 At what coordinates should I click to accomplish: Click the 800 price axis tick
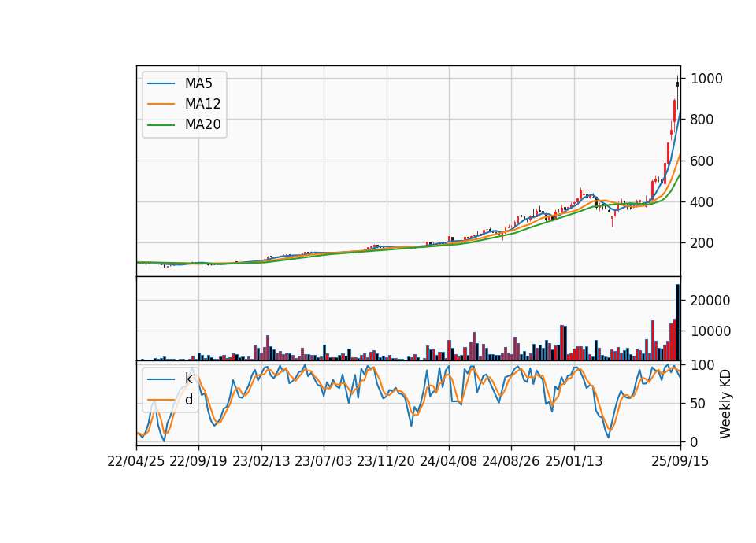coord(702,120)
